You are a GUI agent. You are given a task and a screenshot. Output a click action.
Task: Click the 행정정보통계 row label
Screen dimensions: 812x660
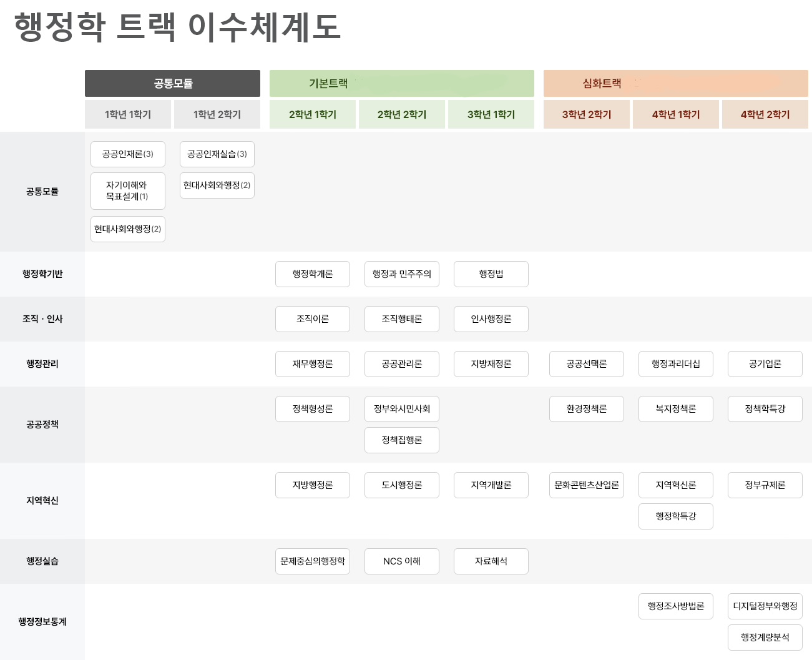point(42,622)
